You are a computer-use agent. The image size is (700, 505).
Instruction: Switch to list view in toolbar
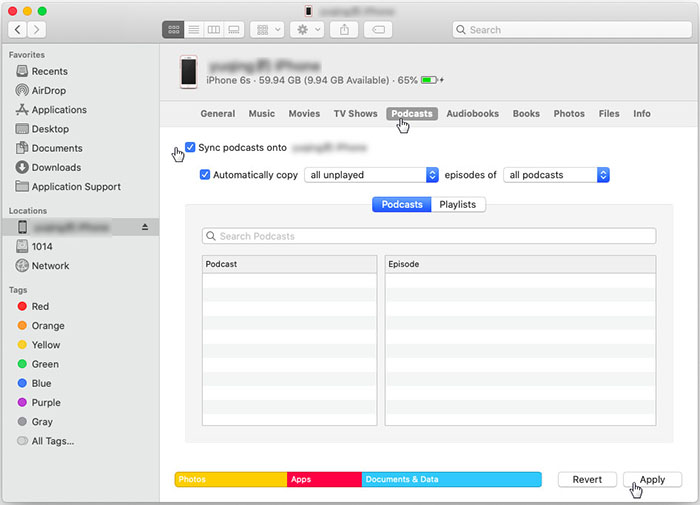(194, 30)
